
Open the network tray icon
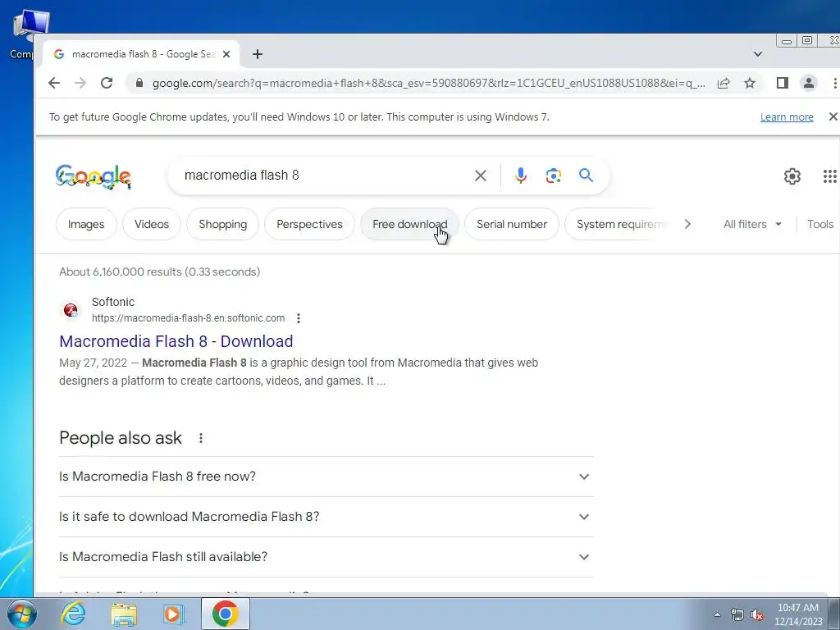[737, 614]
